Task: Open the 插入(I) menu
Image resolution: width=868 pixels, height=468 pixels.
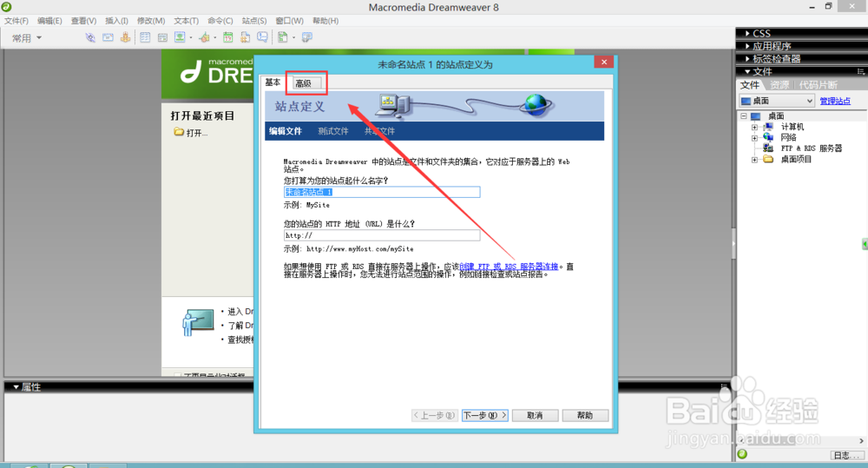Action: coord(117,21)
